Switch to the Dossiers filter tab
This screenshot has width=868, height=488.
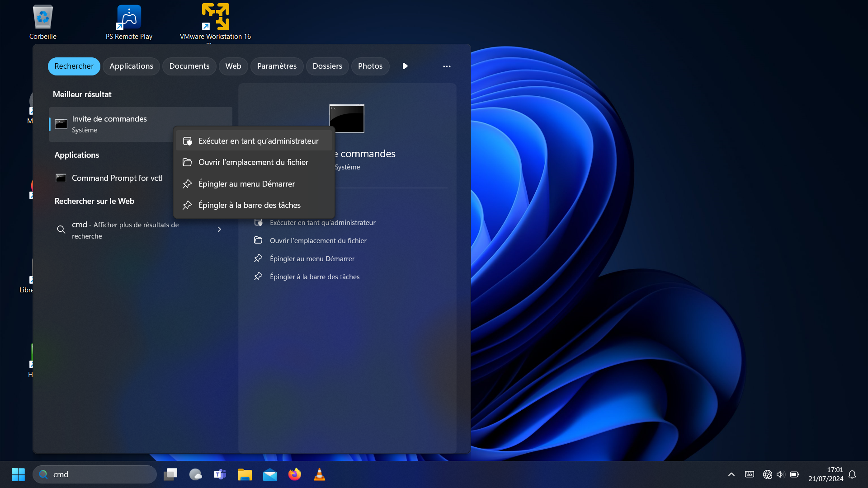click(x=327, y=66)
